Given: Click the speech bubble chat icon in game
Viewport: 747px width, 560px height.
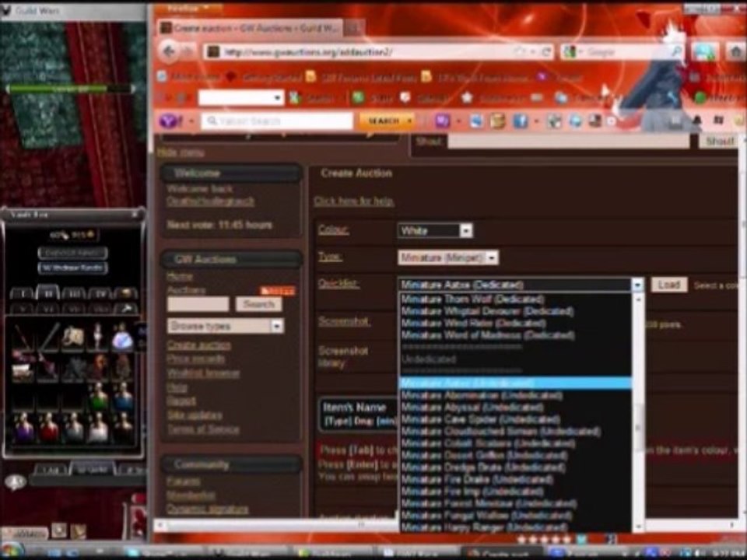Looking at the screenshot, I should pyautogui.click(x=15, y=482).
